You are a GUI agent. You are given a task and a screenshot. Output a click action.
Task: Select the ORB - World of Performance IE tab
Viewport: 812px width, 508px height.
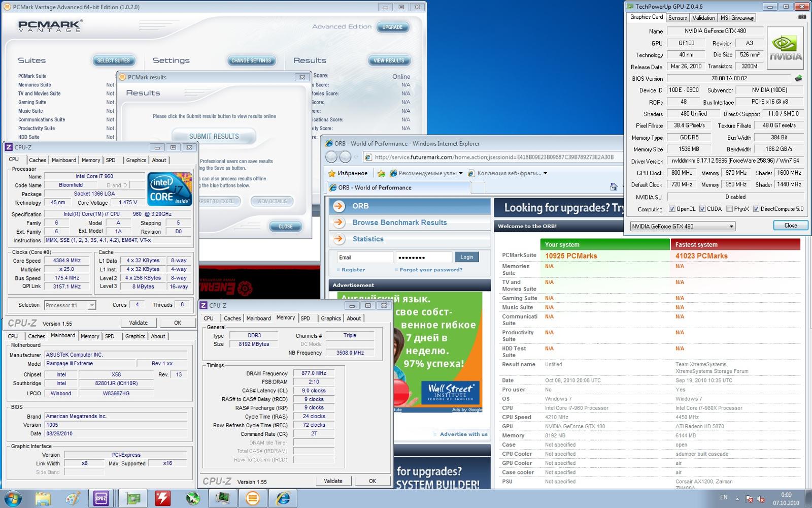(399, 187)
